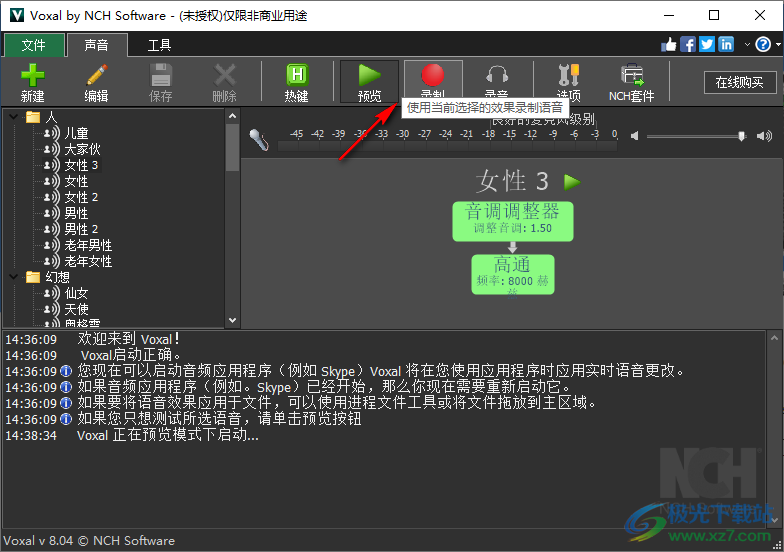Collapse the 人 tree category

(x=14, y=118)
